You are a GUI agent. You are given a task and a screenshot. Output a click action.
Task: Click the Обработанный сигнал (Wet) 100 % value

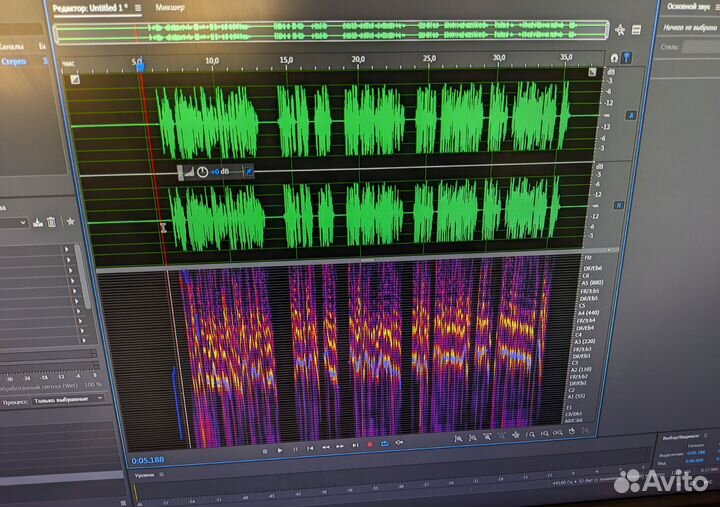pyautogui.click(x=92, y=384)
